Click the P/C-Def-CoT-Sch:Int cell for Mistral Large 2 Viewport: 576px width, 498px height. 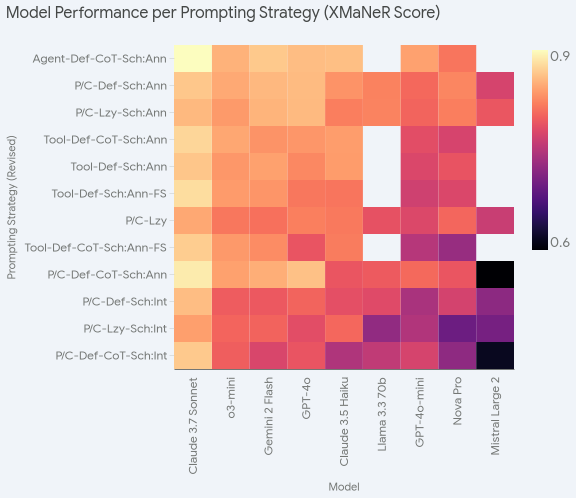(x=495, y=356)
